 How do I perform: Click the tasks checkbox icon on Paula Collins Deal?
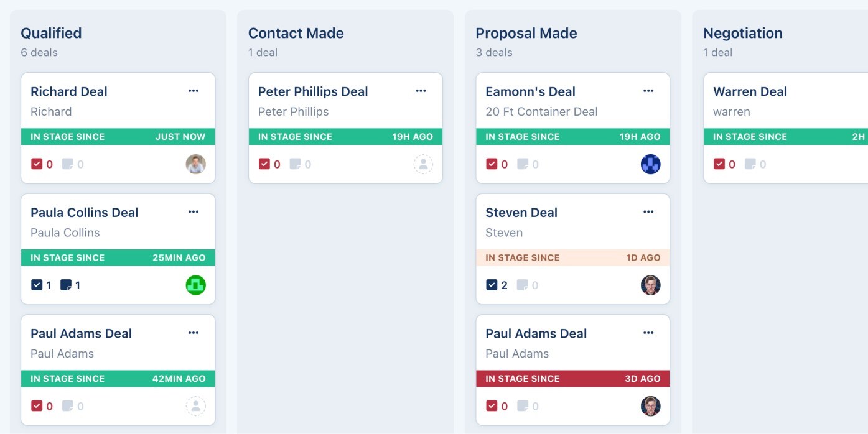(x=37, y=285)
